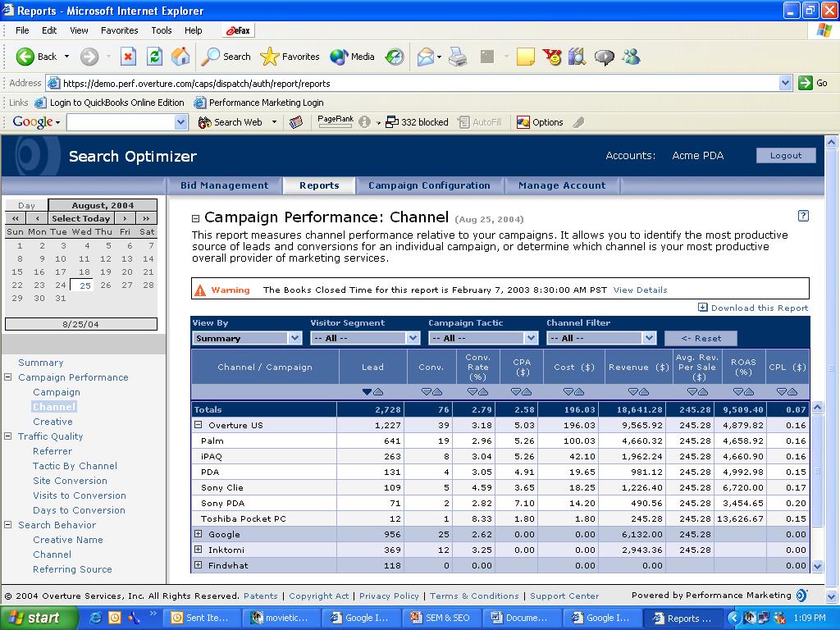The height and width of the screenshot is (630, 840).
Task: Refresh the page with green arrows icon
Action: click(154, 57)
